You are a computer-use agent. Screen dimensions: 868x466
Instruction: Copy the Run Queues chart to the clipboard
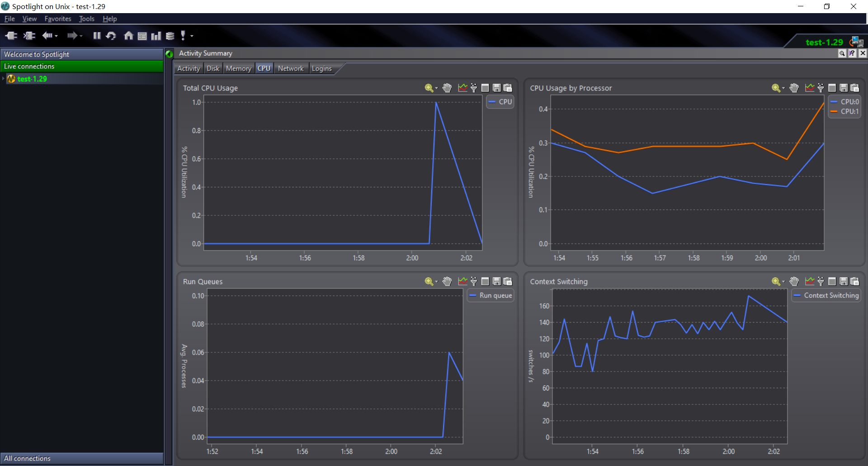click(508, 281)
